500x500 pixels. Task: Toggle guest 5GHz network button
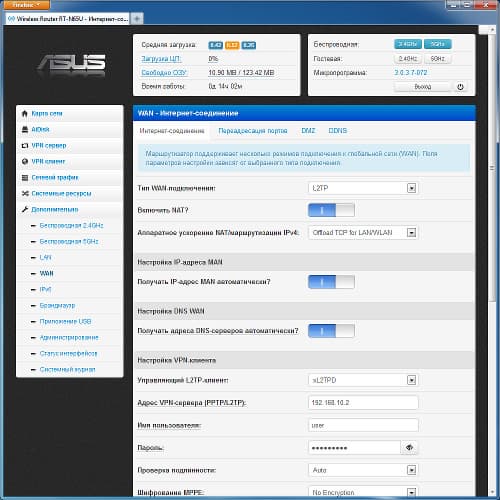coord(437,59)
